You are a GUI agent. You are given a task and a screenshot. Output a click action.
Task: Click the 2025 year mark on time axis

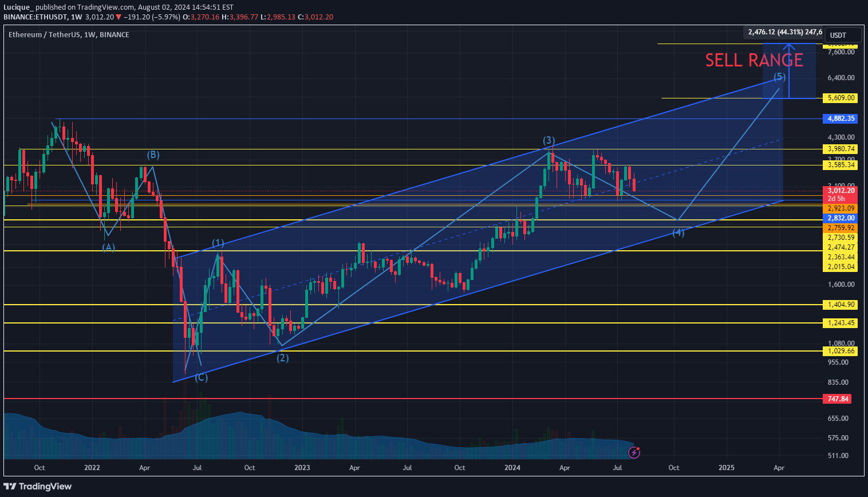point(726,468)
